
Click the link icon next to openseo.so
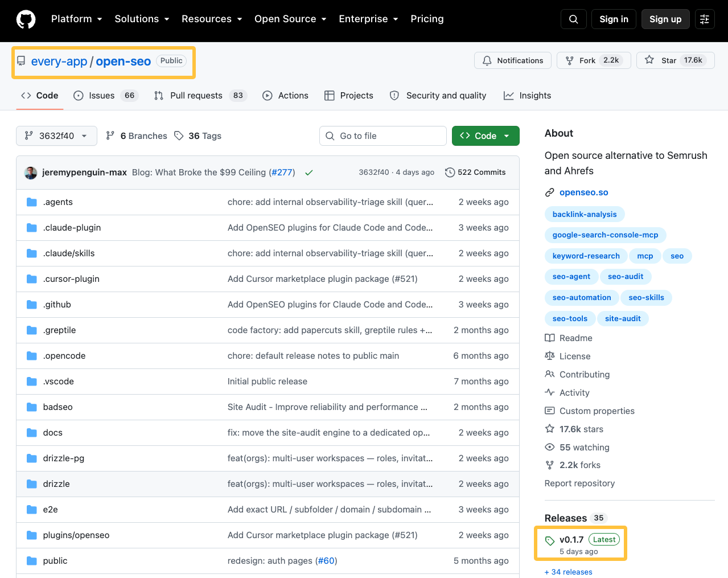pyautogui.click(x=549, y=192)
